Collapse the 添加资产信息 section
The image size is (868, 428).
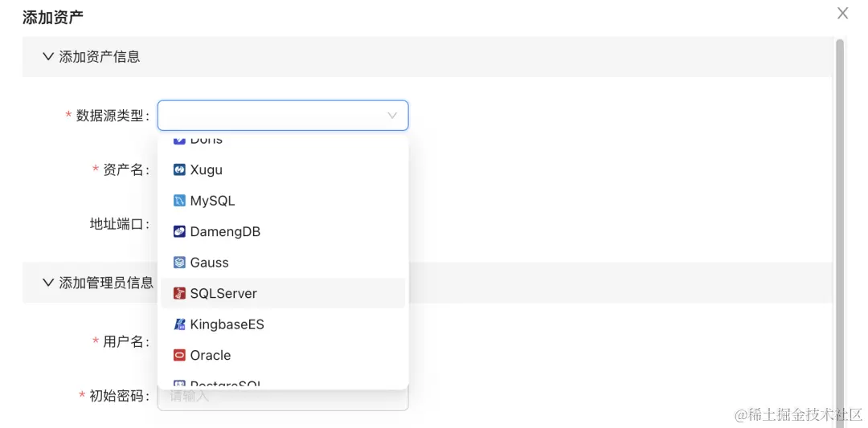(x=48, y=56)
